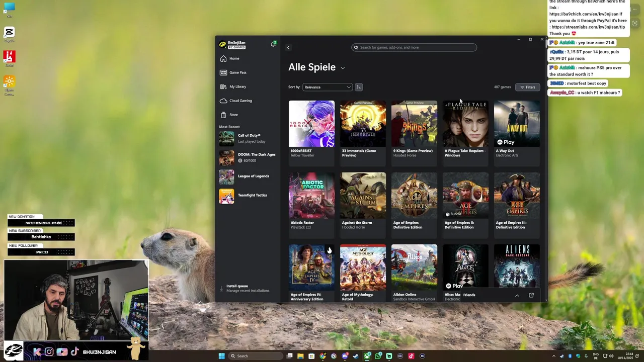Open Microsoft Store from the taskbar
This screenshot has height=362, width=644.
(x=311, y=356)
